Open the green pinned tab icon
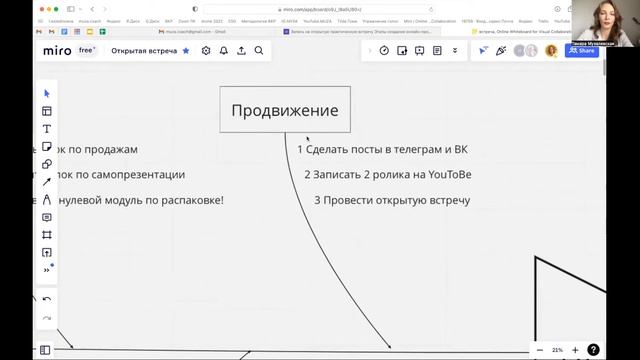 [x=102, y=31]
